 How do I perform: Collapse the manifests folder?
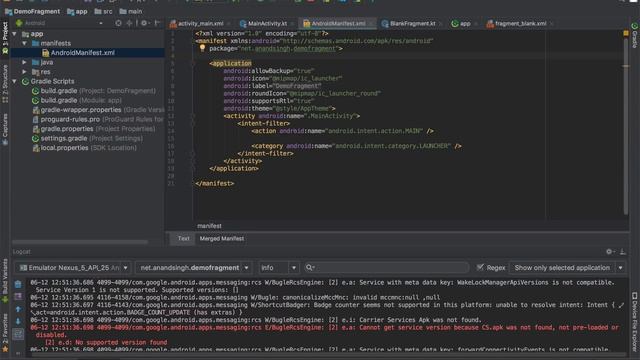point(24,43)
